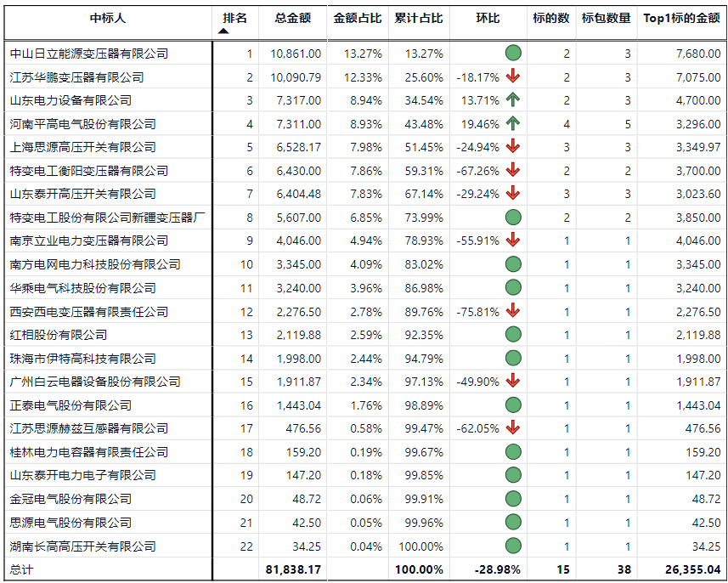This screenshot has width=728, height=583.
Task: Click the red down arrow for 广州白云电器设备
Action: tap(513, 381)
